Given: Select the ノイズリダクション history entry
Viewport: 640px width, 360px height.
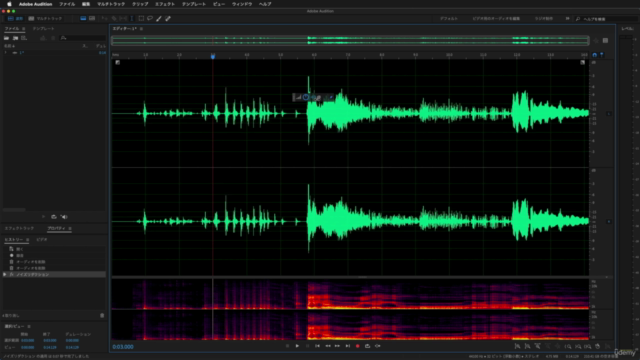Looking at the screenshot, I should 55,275.
